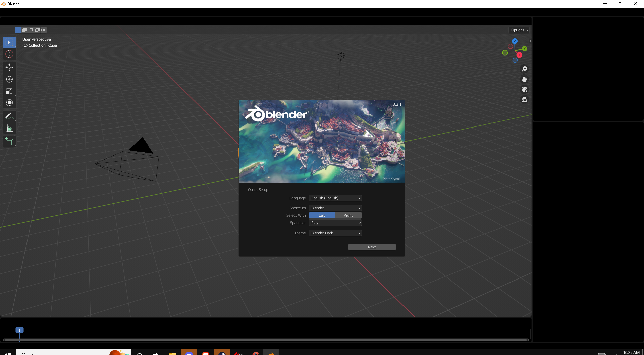Screen dimensions: 644x355
Task: Click the Y axis on navigation gizmo
Action: (525, 49)
